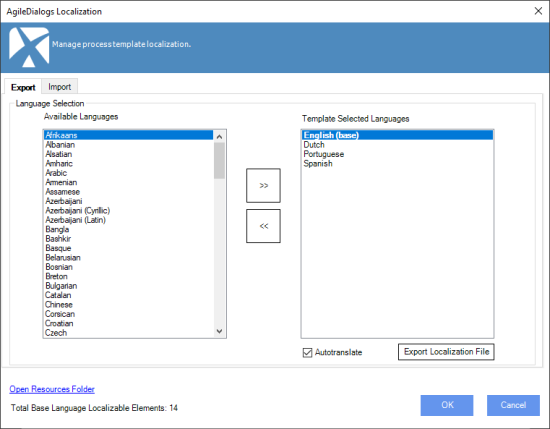Click Export Localization File button
The height and width of the screenshot is (429, 550).
446,352
